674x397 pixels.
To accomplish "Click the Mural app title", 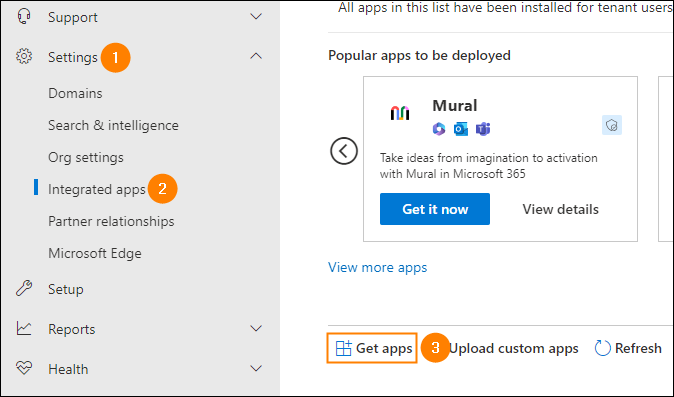I will [x=455, y=105].
